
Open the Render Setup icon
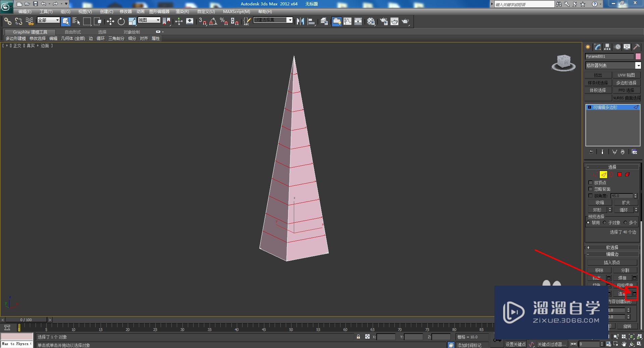click(x=384, y=21)
